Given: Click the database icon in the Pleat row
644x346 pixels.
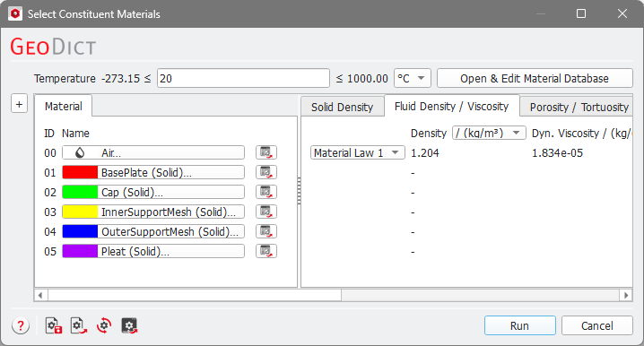Looking at the screenshot, I should 266,251.
